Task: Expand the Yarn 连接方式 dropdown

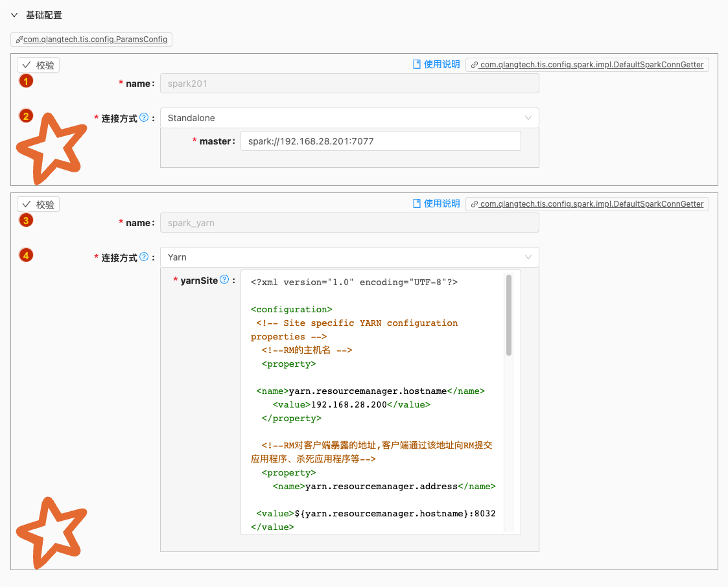Action: point(349,257)
